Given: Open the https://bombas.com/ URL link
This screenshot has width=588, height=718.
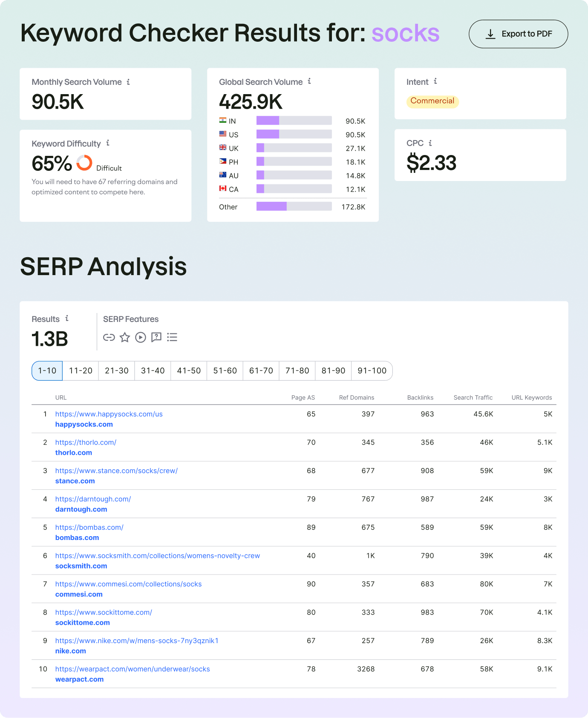Looking at the screenshot, I should [89, 528].
